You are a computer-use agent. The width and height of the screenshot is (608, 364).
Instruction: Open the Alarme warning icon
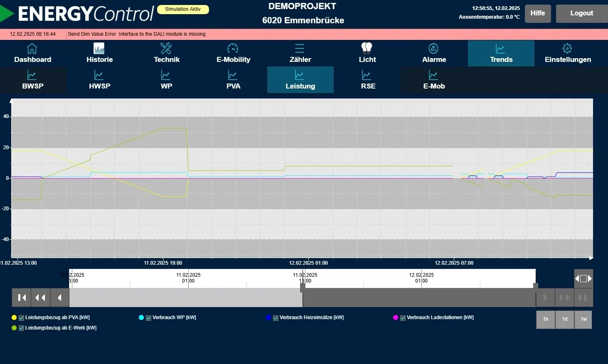coord(433,49)
